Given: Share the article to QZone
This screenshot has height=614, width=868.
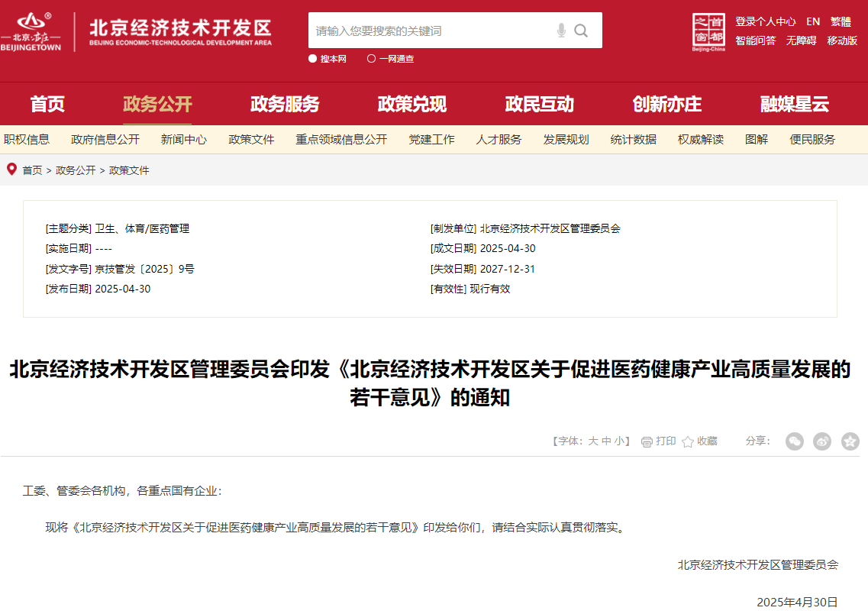Looking at the screenshot, I should coord(848,441).
